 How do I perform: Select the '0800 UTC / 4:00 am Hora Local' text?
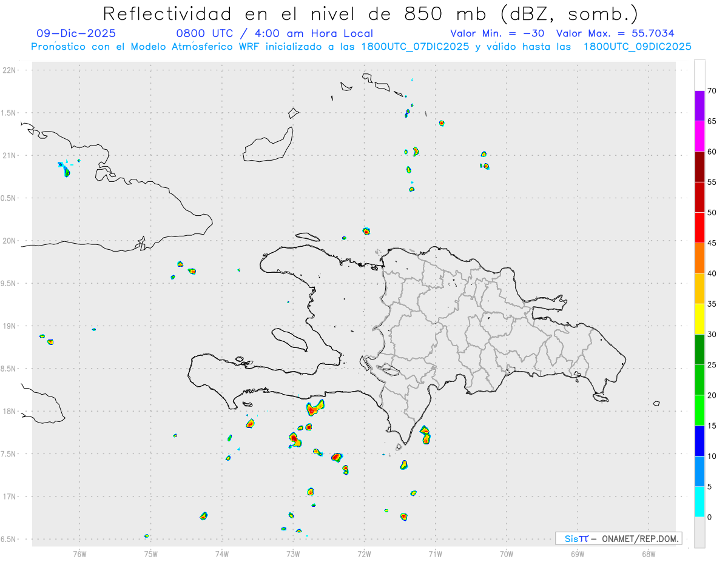(274, 33)
